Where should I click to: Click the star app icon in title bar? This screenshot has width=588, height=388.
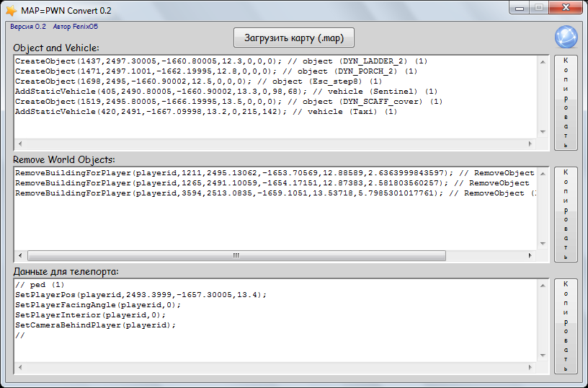[x=12, y=11]
